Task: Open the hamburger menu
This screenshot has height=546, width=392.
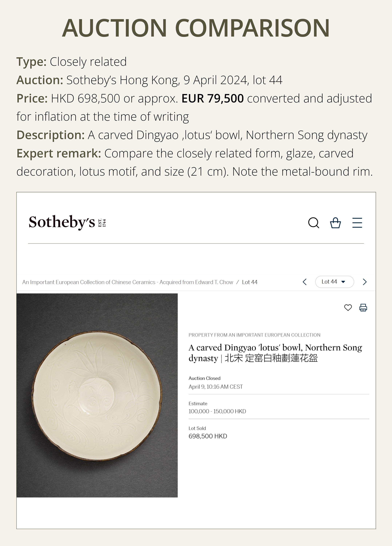Action: tap(357, 223)
